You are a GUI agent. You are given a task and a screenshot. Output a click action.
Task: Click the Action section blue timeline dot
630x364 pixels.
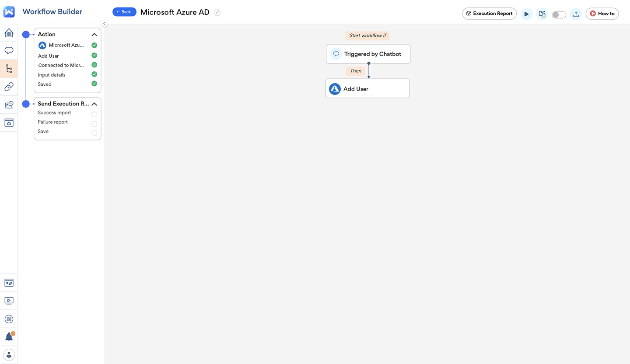pos(26,35)
